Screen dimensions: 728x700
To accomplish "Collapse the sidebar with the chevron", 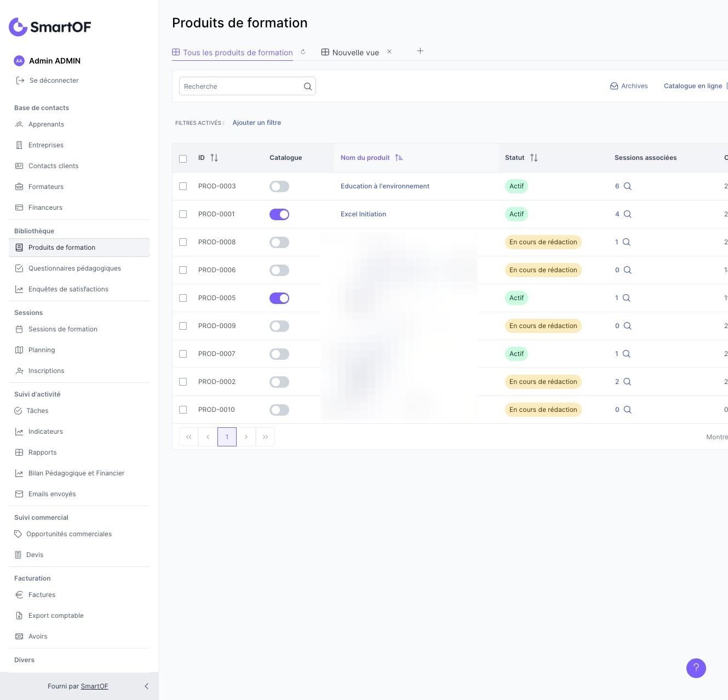I will pyautogui.click(x=146, y=686).
